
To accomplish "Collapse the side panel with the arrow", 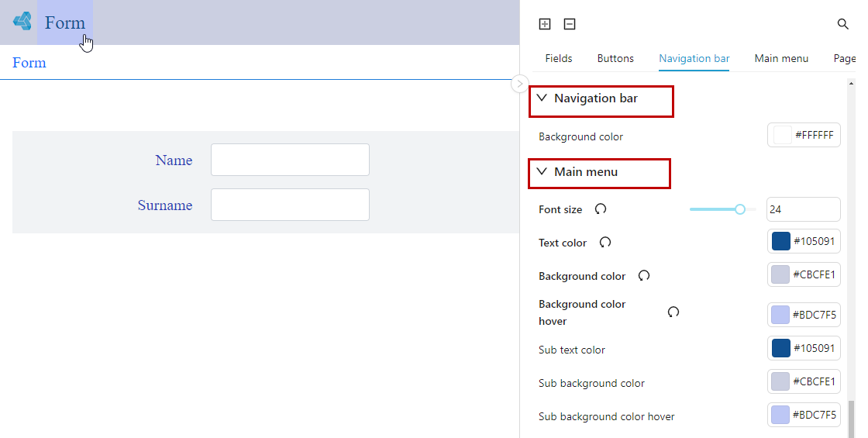I will pyautogui.click(x=519, y=84).
